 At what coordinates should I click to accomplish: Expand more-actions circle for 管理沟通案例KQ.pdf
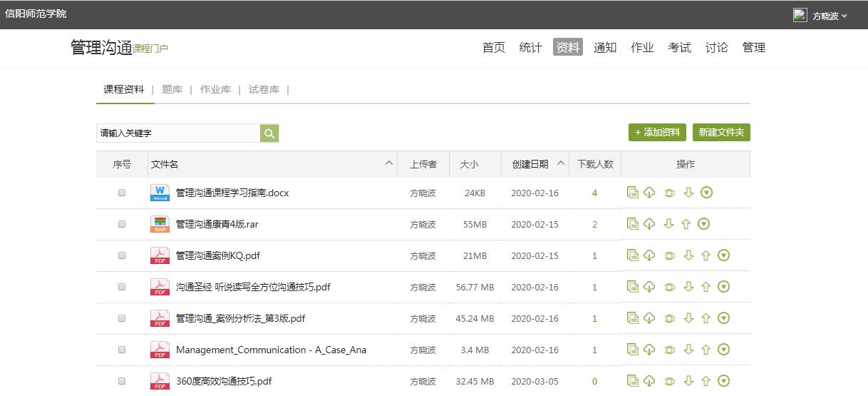pyautogui.click(x=723, y=255)
